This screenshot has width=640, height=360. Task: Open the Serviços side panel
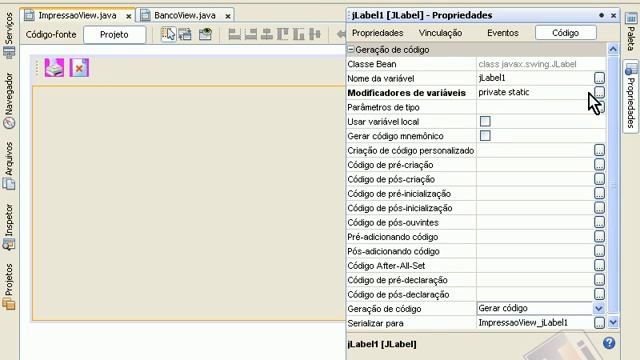(x=9, y=35)
